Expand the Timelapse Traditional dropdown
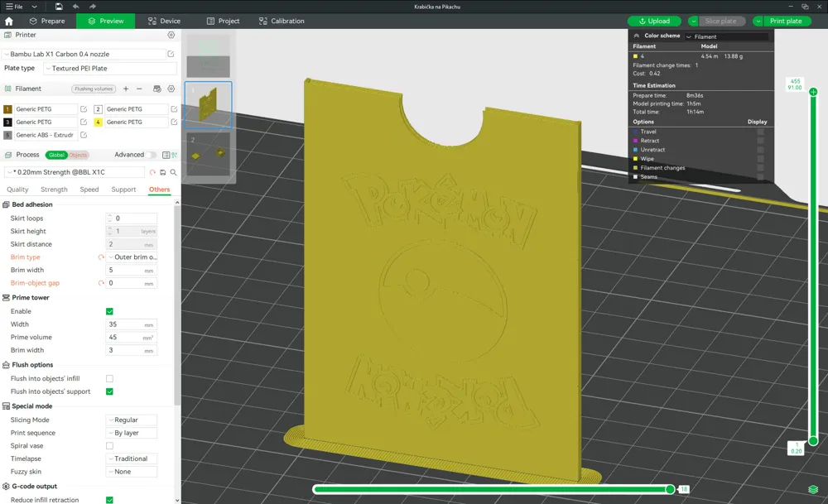Image resolution: width=828 pixels, height=504 pixels. pyautogui.click(x=131, y=458)
